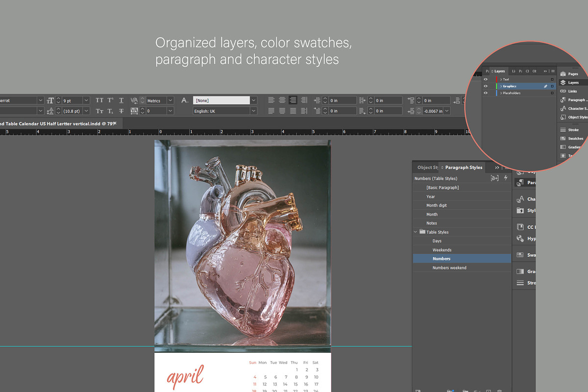
Task: Expand hidden tabs in Layers panel
Action: point(545,72)
